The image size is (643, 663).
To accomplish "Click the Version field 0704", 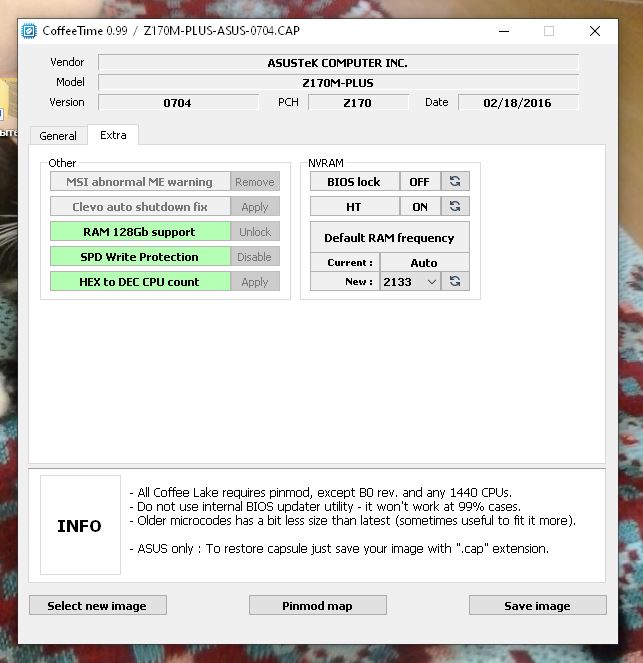I will point(178,103).
